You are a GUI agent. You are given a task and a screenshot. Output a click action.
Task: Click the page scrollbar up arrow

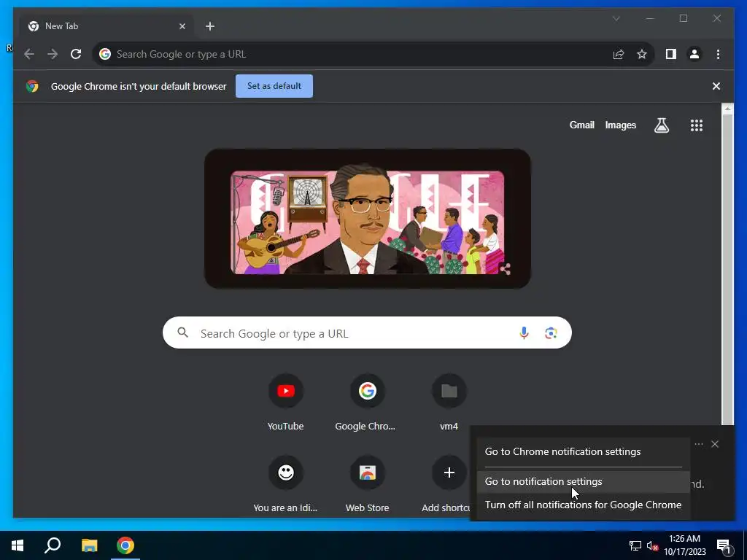click(x=727, y=109)
